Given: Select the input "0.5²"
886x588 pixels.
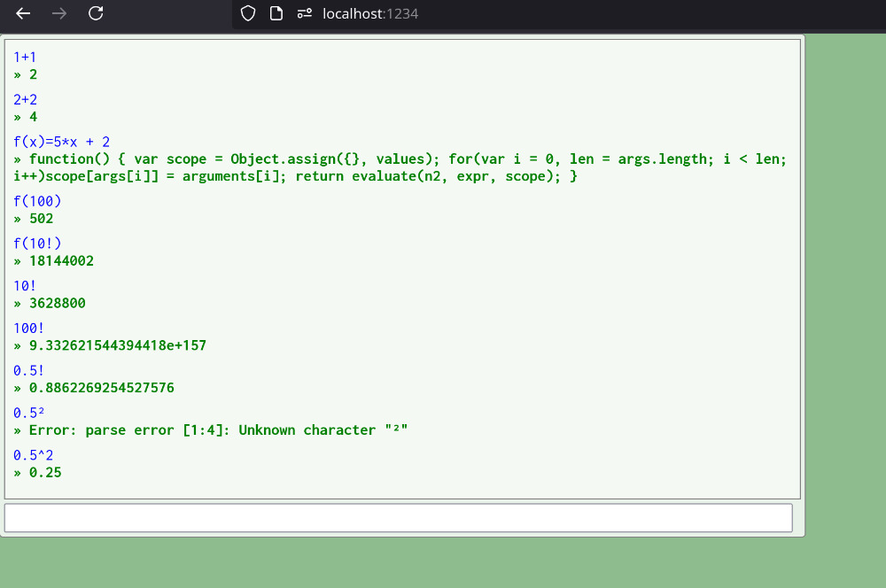Looking at the screenshot, I should 29,413.
